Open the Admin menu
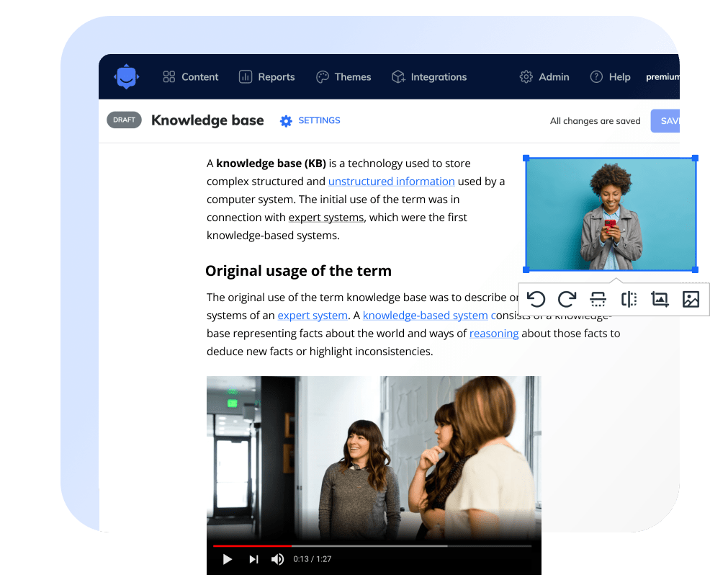Image resolution: width=728 pixels, height=580 pixels. (544, 76)
